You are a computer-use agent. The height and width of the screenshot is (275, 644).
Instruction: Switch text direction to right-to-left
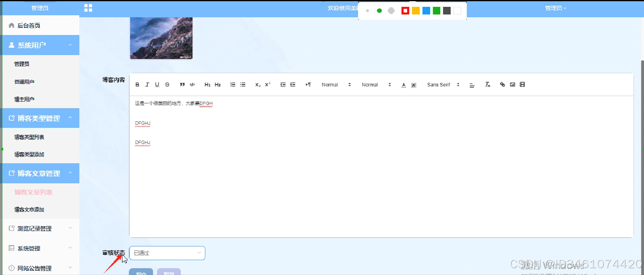point(308,85)
